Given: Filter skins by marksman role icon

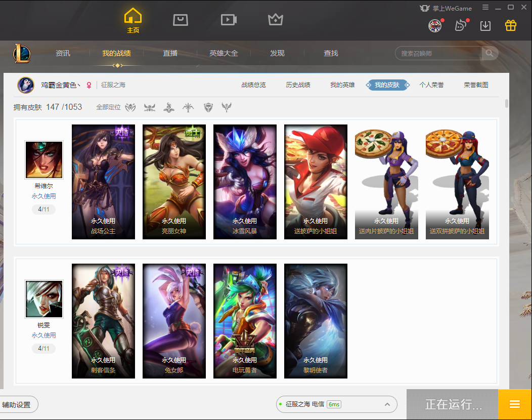Looking at the screenshot, I should coord(188,107).
